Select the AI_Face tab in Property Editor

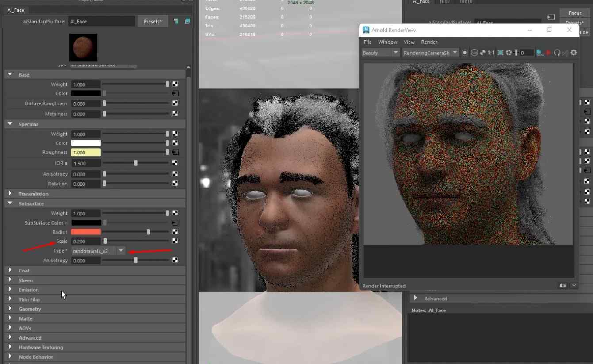(x=16, y=10)
